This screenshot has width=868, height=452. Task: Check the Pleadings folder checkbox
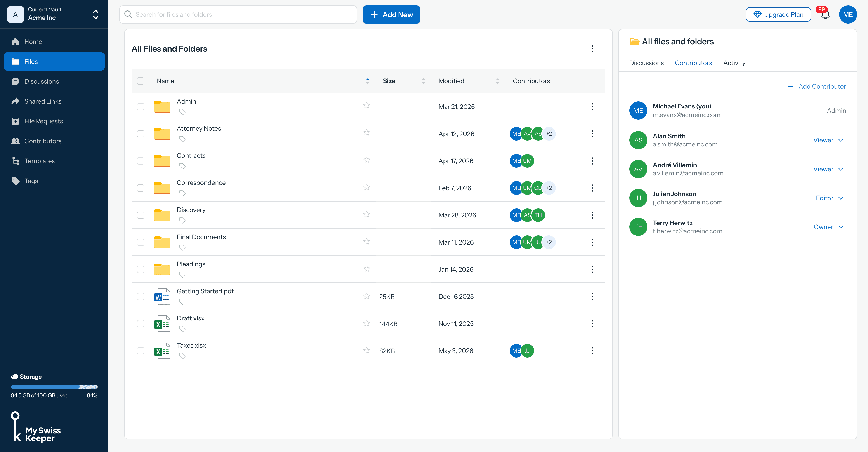(x=141, y=269)
